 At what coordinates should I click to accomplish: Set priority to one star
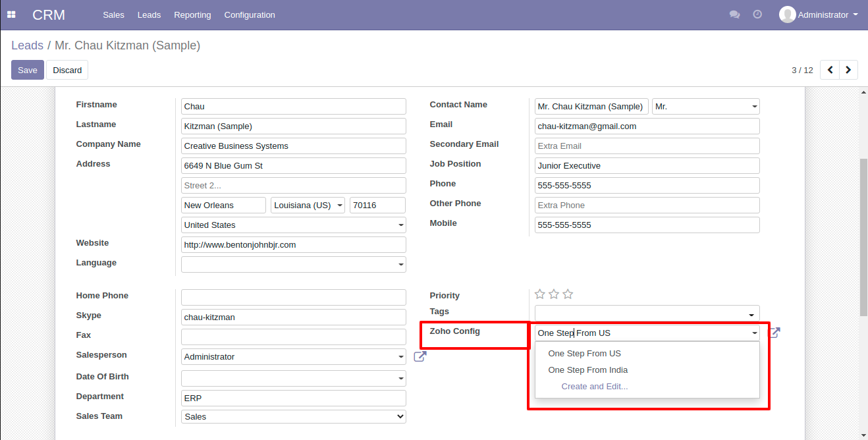(x=540, y=294)
